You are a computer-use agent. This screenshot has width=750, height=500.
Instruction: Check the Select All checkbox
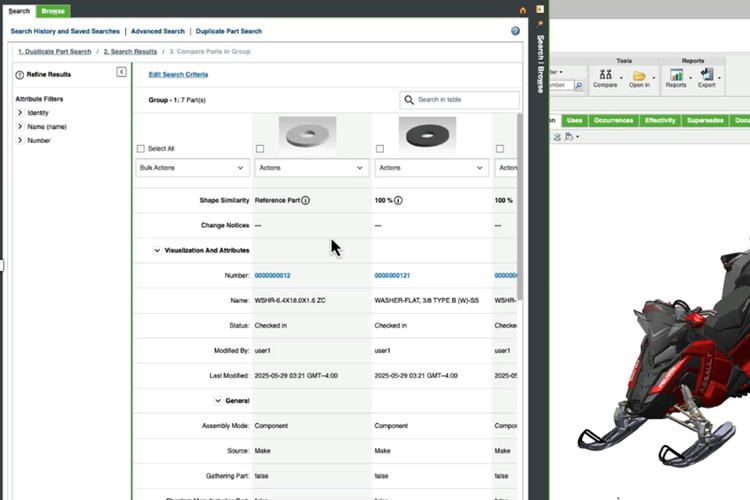point(140,148)
